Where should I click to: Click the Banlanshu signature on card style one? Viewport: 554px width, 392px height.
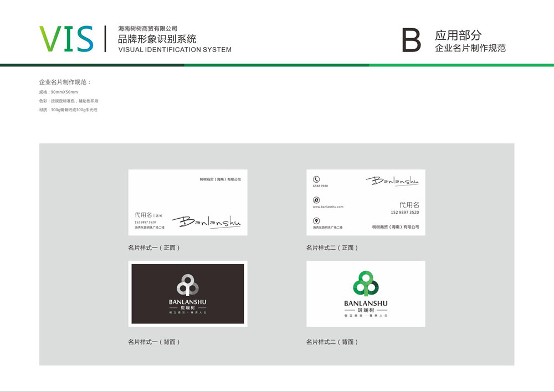pos(206,221)
